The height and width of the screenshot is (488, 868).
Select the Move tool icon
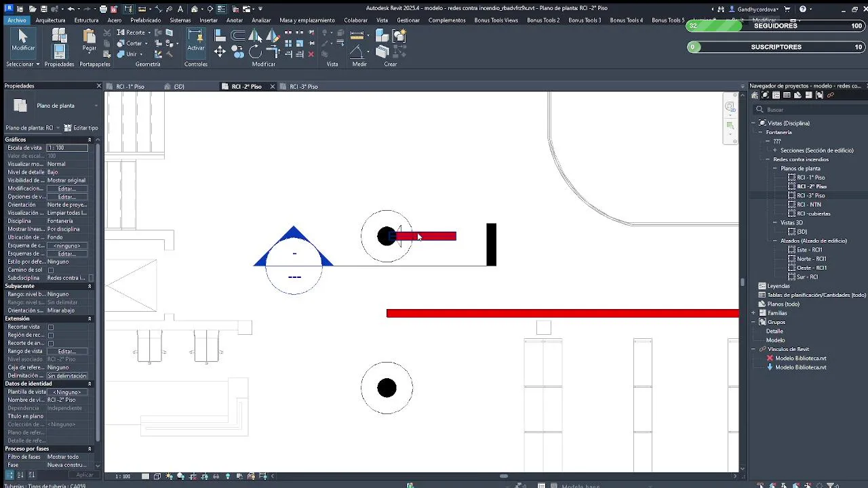coord(220,52)
